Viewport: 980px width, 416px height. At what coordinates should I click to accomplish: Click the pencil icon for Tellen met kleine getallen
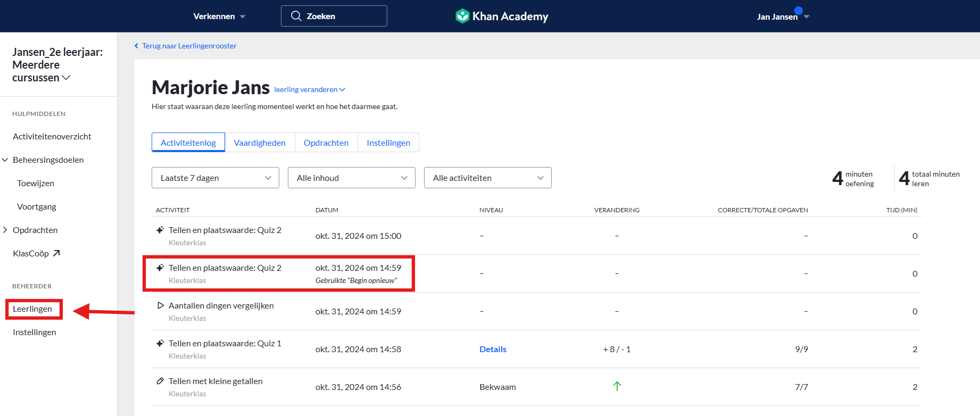tap(160, 381)
